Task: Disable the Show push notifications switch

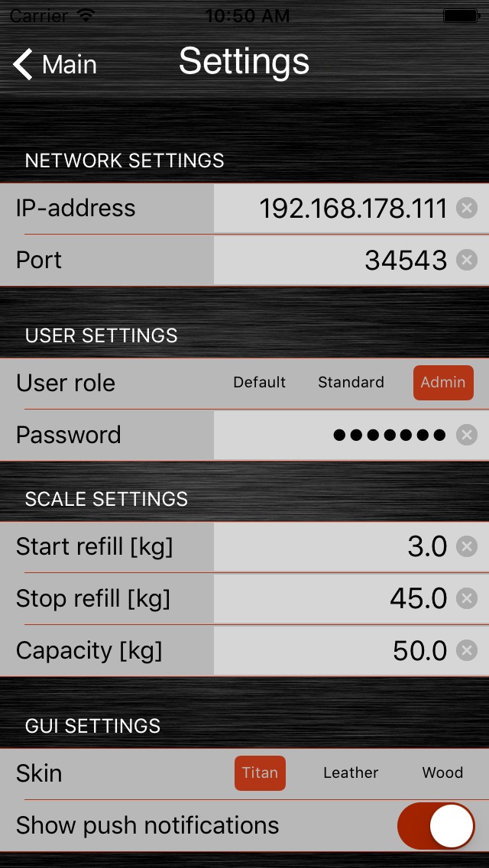Action: point(436,825)
